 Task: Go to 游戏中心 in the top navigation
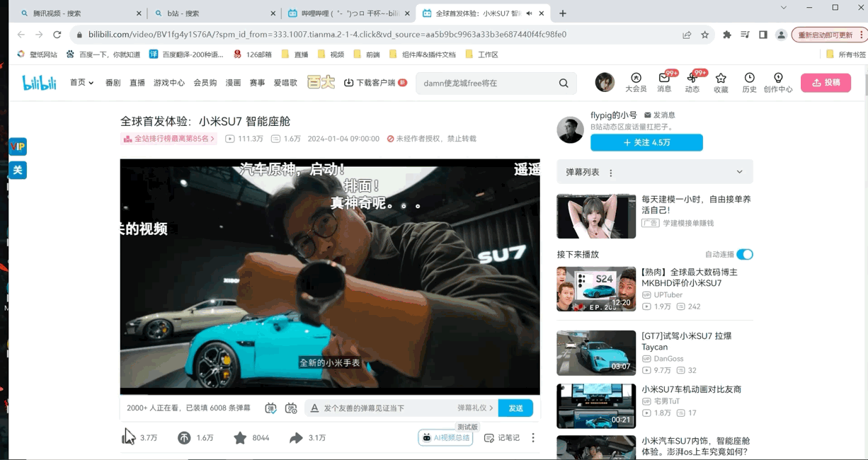click(x=169, y=83)
